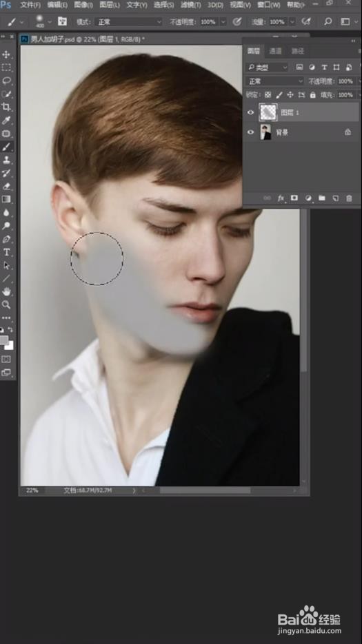The image size is (362, 644).
Task: Switch to the 通道 tab
Action: tap(275, 51)
